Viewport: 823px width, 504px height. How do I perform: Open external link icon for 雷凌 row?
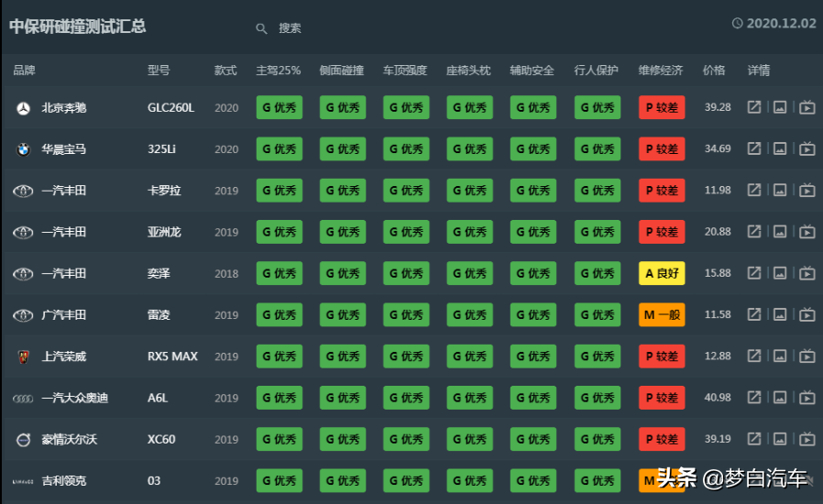[754, 314]
